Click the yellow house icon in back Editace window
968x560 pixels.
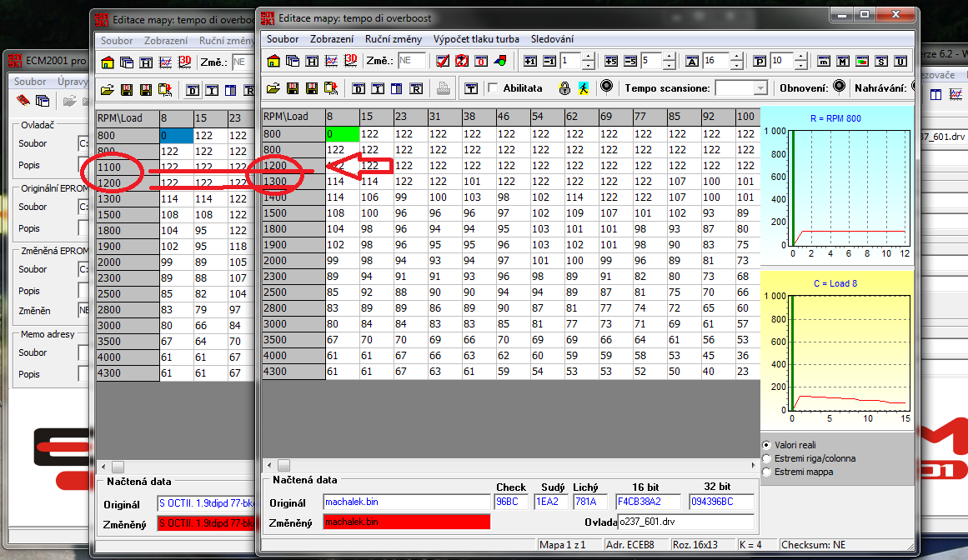[108, 62]
